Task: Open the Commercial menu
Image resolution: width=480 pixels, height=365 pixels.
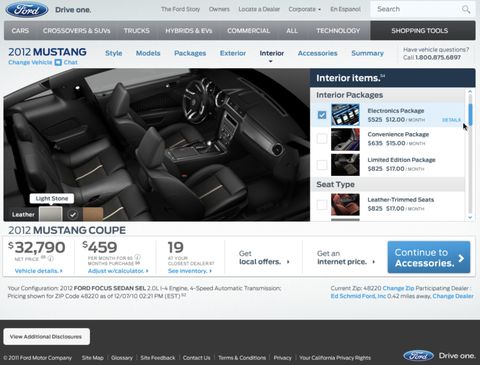Action: (x=248, y=31)
